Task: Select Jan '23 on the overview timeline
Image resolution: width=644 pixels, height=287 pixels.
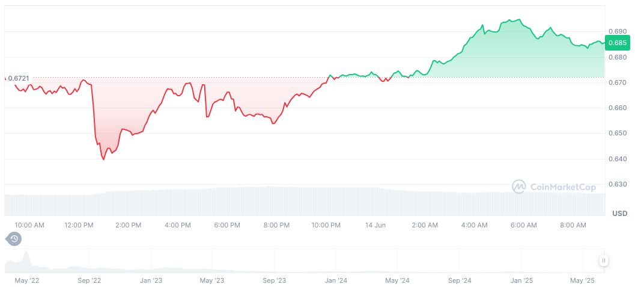Action: (x=151, y=280)
